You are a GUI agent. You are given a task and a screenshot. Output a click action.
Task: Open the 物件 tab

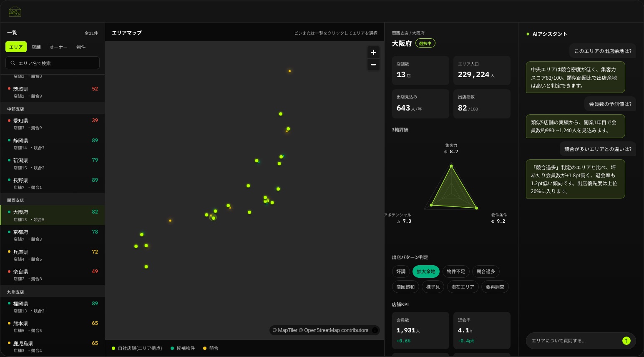(x=81, y=47)
